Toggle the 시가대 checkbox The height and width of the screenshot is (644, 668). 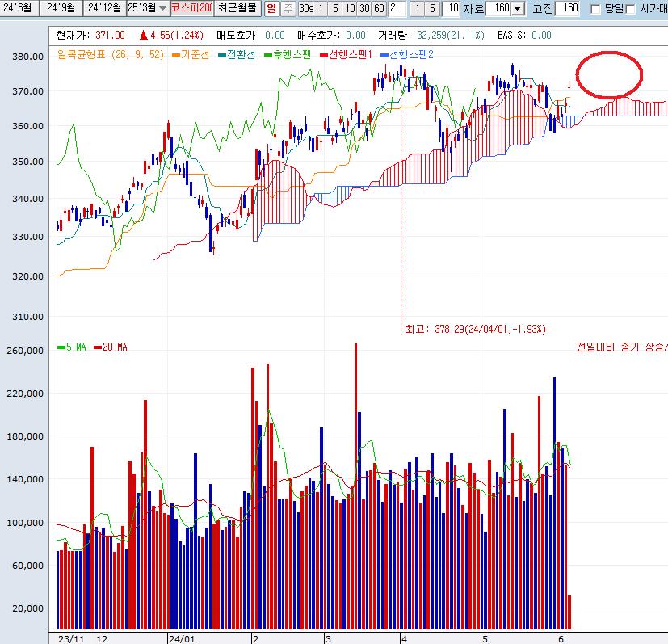(630, 9)
